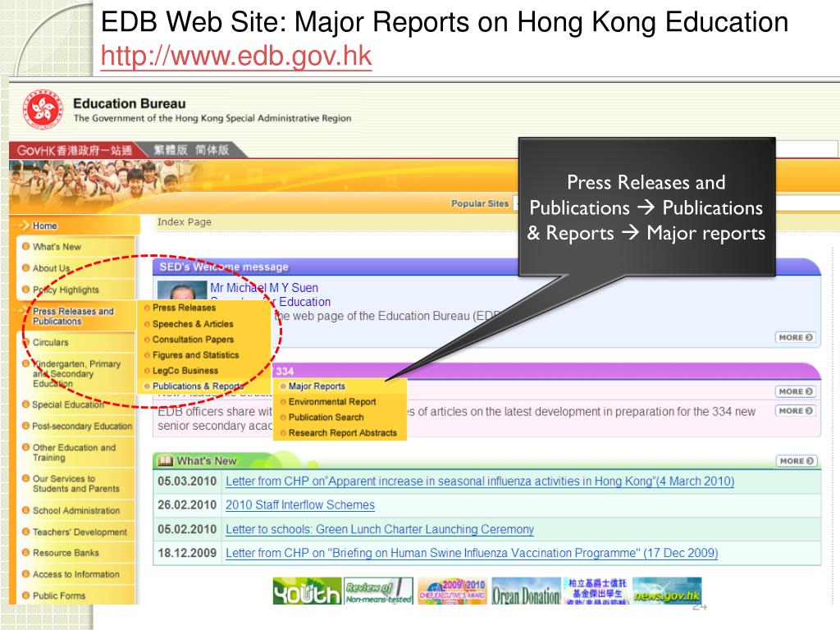The image size is (840, 630).
Task: Open the GovHK one-stop portal tab
Action: (74, 150)
